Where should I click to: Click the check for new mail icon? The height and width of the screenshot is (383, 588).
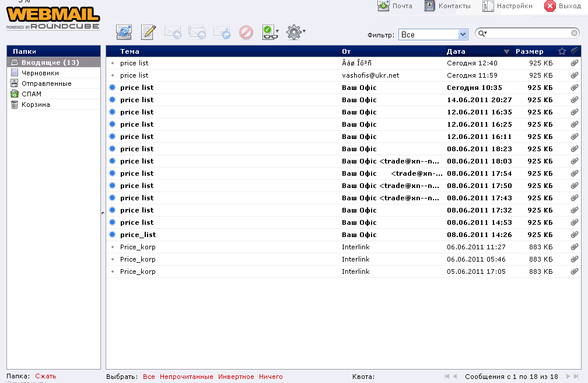(124, 33)
